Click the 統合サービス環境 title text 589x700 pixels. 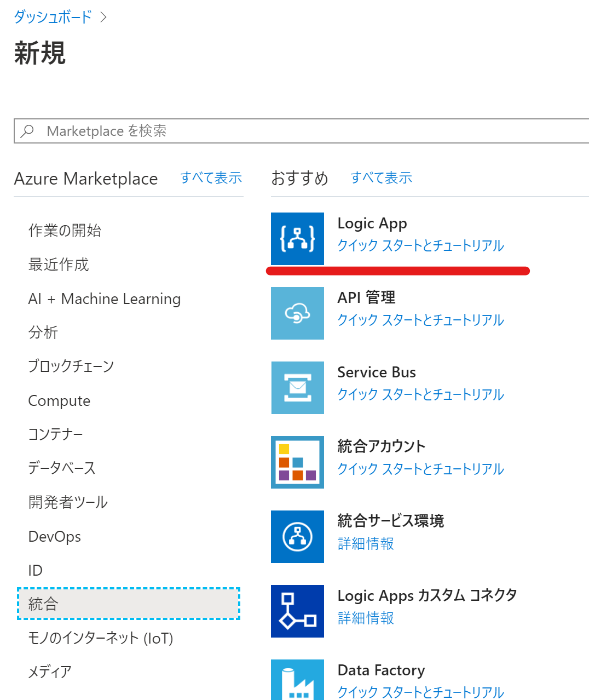tap(391, 521)
